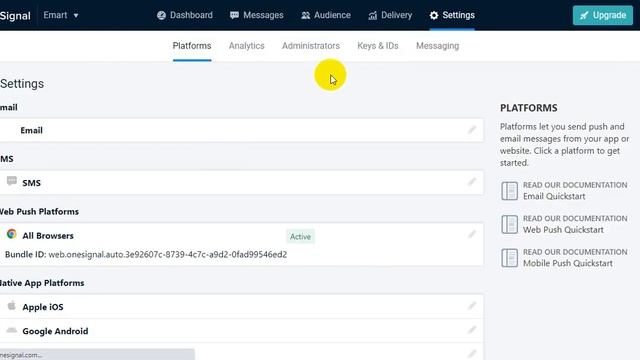
Task: Click the document icon beside Email Quickstart
Action: pyautogui.click(x=509, y=191)
